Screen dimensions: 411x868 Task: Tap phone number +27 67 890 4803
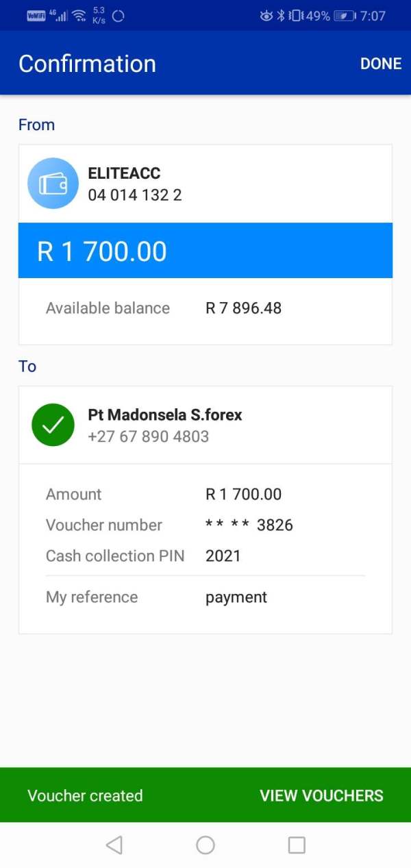[x=149, y=436]
